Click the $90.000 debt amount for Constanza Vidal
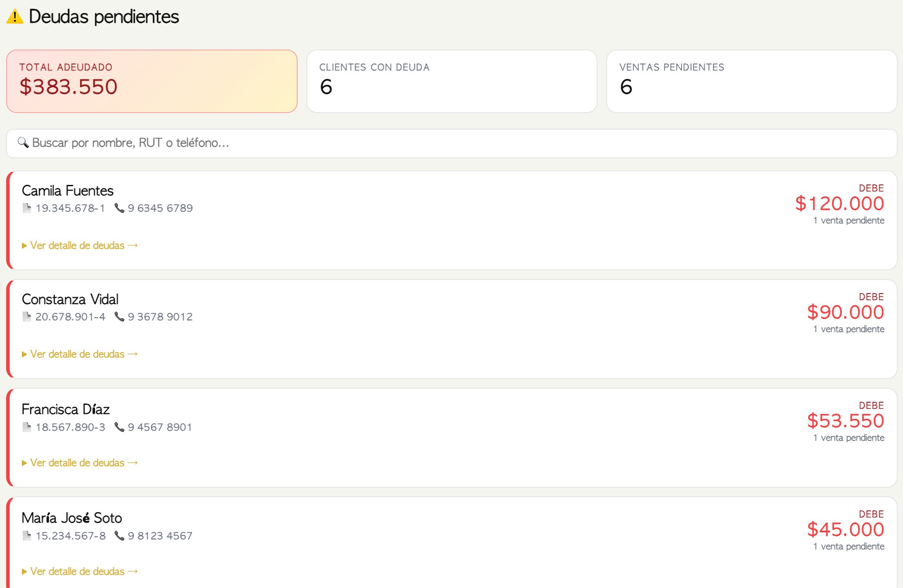Screen dimensions: 903x588 [x=845, y=312]
